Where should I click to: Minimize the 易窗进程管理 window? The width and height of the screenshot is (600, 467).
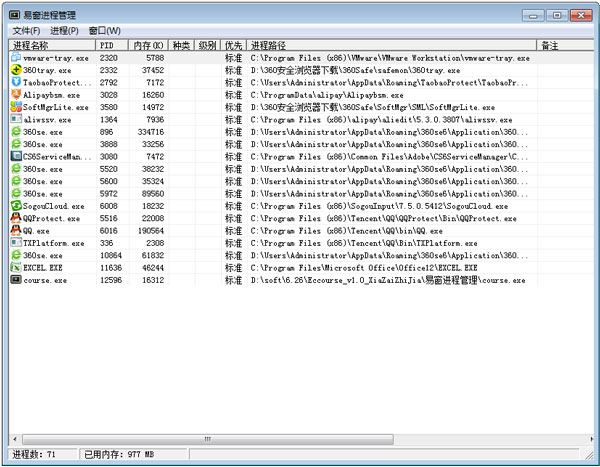(533, 15)
